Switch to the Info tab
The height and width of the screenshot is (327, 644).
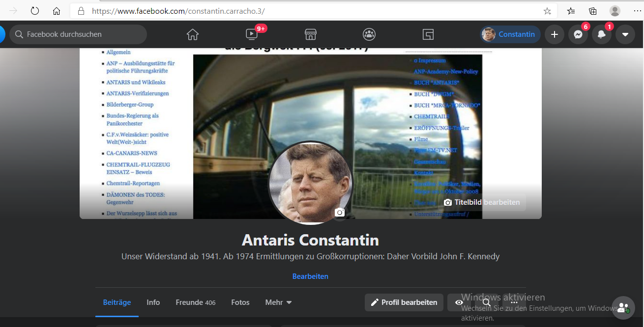[x=153, y=302]
